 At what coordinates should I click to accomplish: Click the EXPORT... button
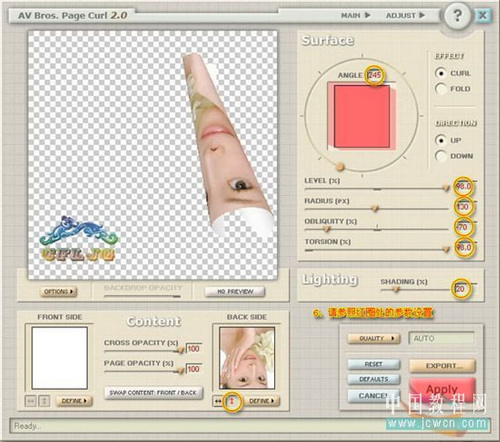point(443,366)
